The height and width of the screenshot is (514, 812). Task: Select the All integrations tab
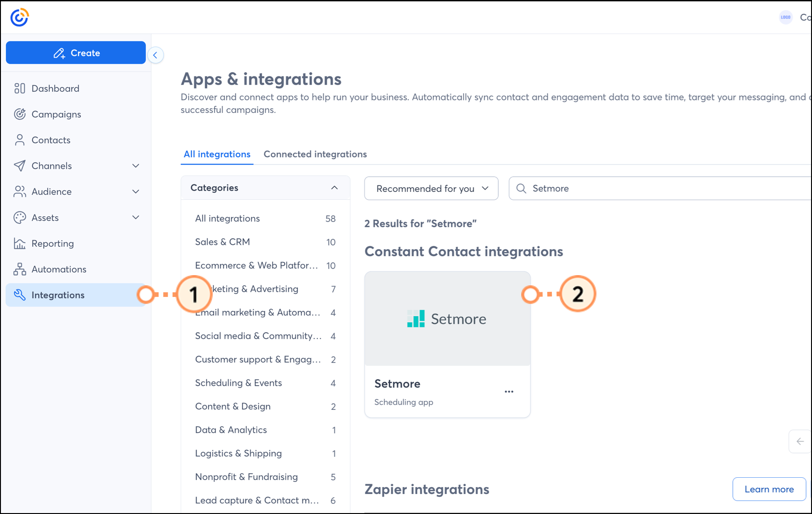pyautogui.click(x=217, y=154)
